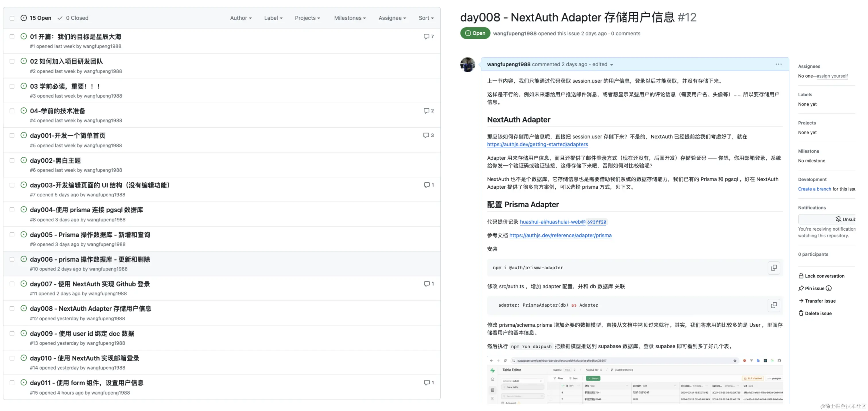Check the box for 03 学前必读 issue
Viewport: 868px width, 411px height.
[12, 86]
